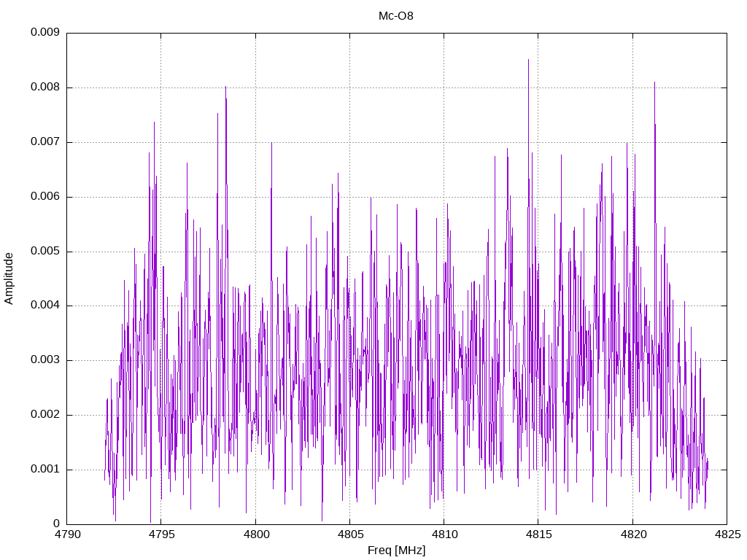Viewport: 747px width, 560px height.
Task: Click the spectrum peak near 4798.4 MHz
Action: click(226, 88)
